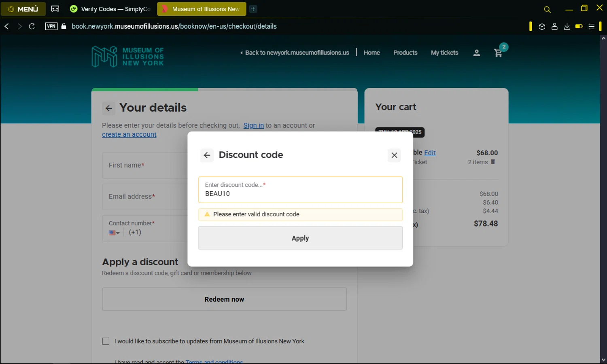Click the 'Apply a discount' heading

click(x=140, y=262)
